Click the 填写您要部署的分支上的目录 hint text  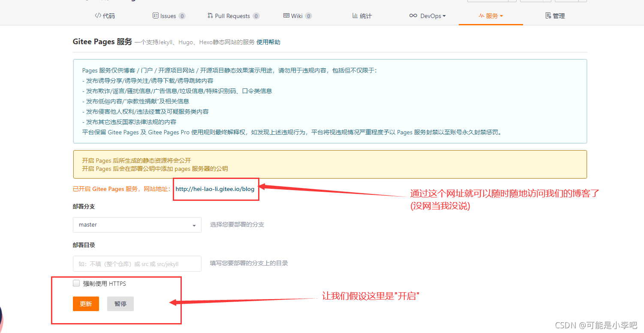pos(249,263)
